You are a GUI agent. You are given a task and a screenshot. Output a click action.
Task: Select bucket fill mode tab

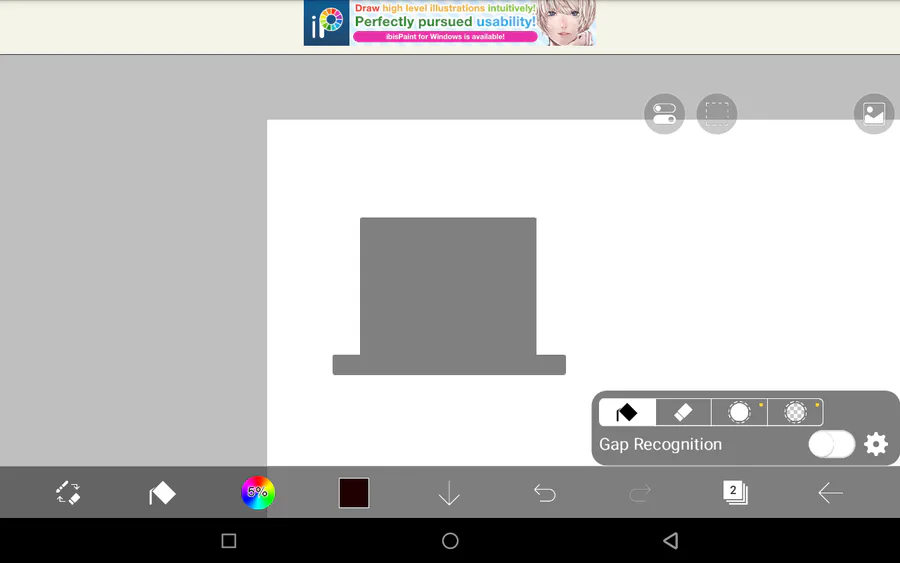pos(627,412)
